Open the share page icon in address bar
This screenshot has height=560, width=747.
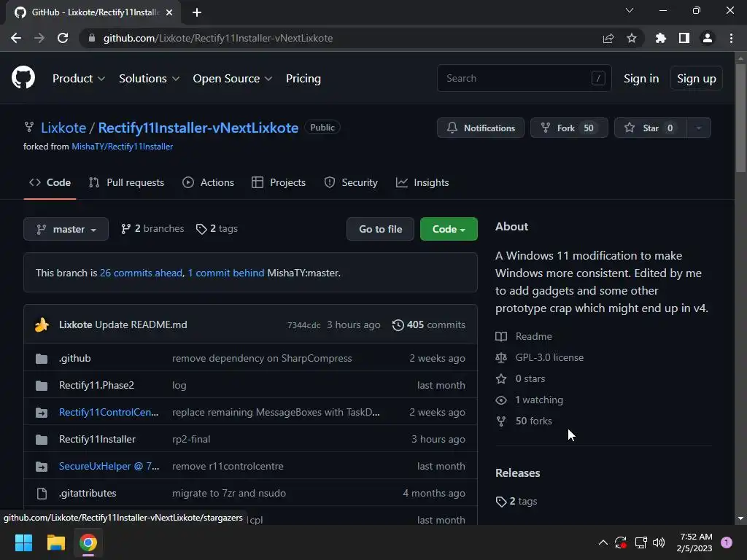[x=608, y=38]
